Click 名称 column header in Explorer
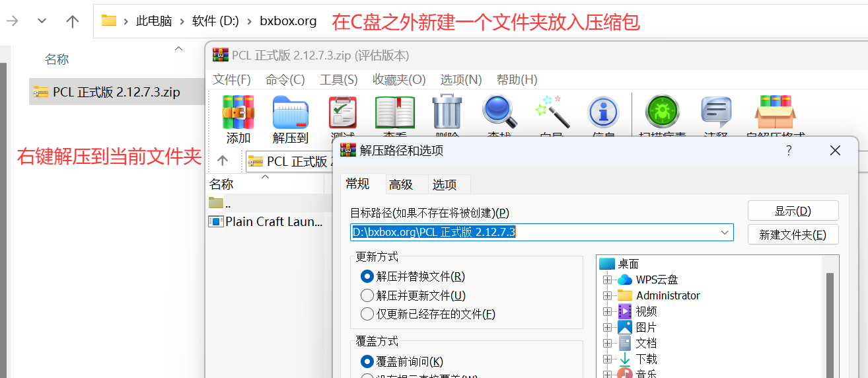 57,59
